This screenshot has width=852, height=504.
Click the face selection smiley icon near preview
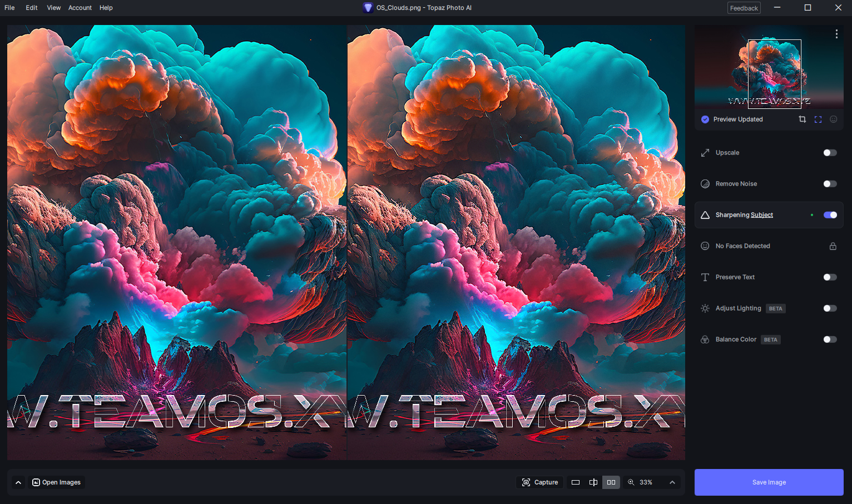click(834, 119)
